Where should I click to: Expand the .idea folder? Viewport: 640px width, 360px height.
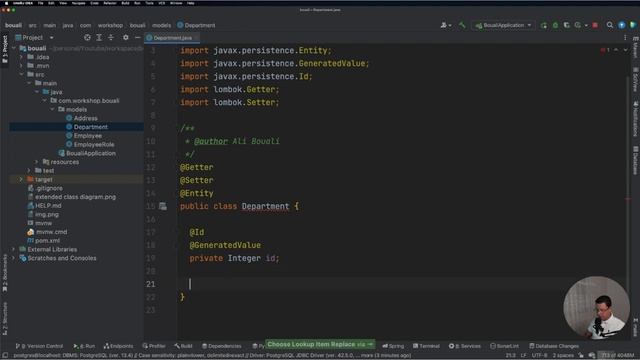22,57
